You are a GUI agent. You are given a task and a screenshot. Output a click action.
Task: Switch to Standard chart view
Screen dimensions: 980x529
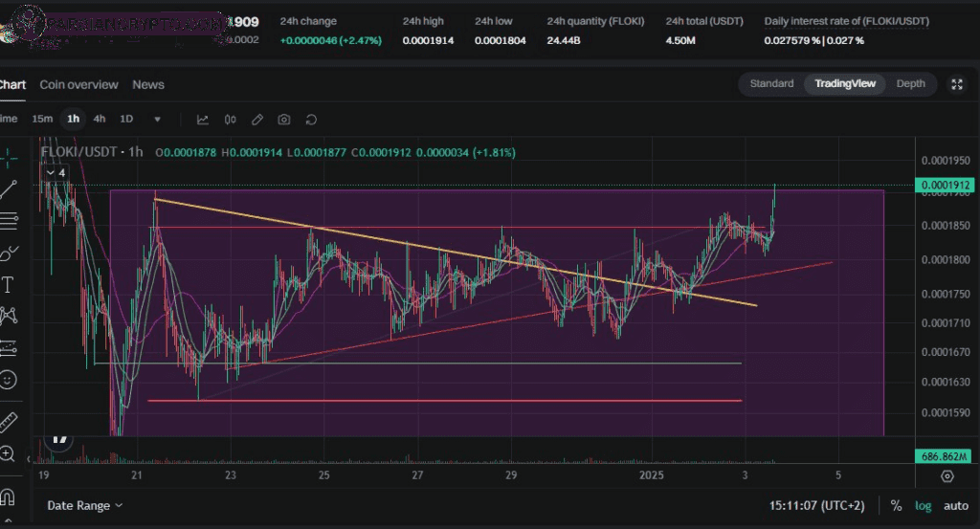pyautogui.click(x=772, y=83)
